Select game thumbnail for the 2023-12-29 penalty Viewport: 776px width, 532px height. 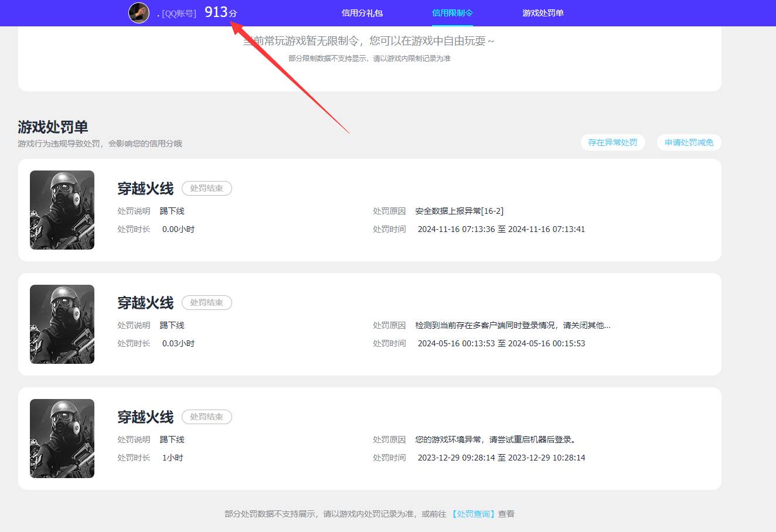[x=62, y=438]
